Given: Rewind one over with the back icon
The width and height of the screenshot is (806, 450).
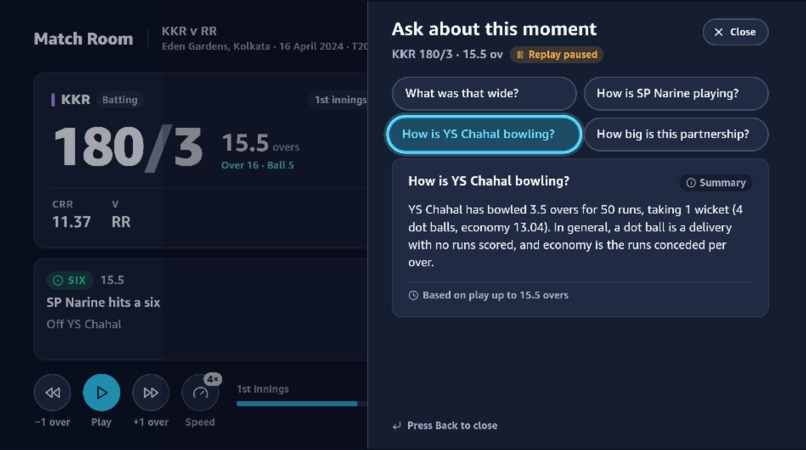Looking at the screenshot, I should coord(52,392).
